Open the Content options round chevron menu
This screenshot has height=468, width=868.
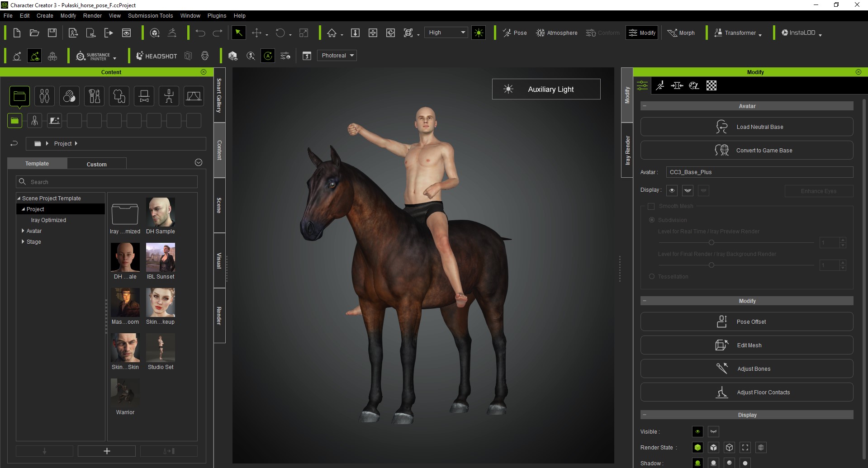pos(198,162)
